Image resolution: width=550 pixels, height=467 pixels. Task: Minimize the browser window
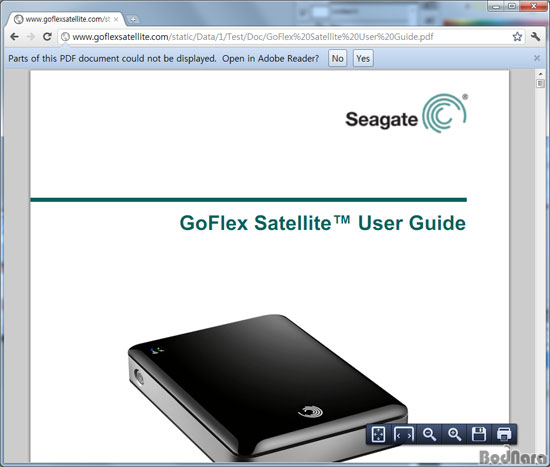(496, 6)
